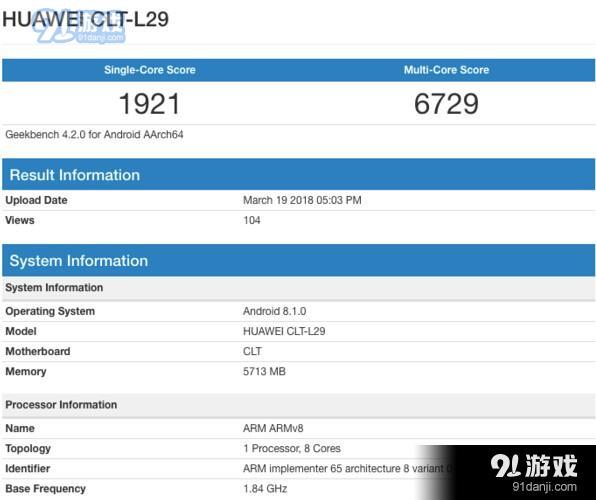Select the Memory value 5713 MB
The height and width of the screenshot is (500, 596).
[x=264, y=371]
